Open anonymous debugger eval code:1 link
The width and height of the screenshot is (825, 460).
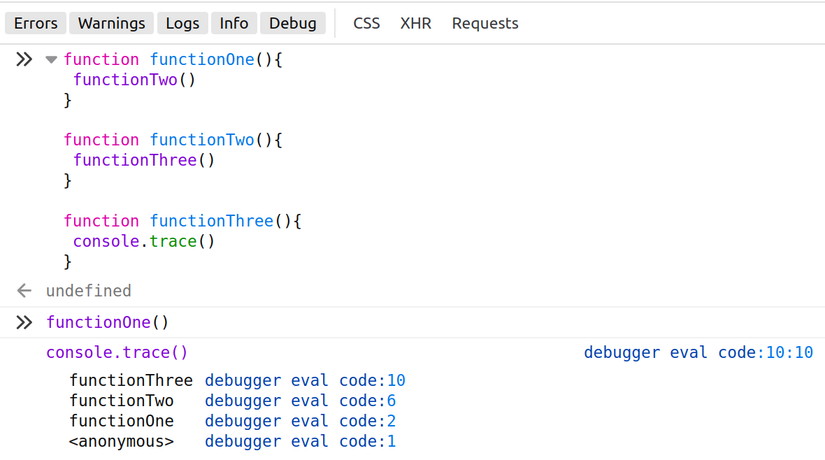tap(300, 441)
